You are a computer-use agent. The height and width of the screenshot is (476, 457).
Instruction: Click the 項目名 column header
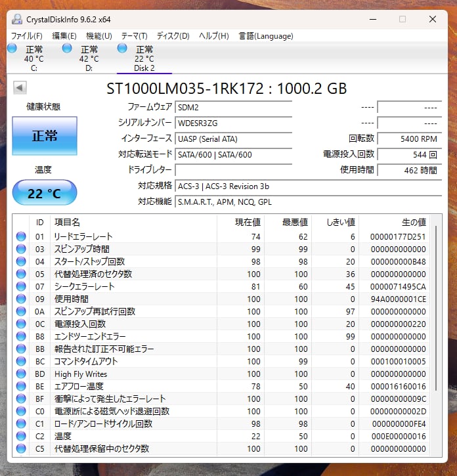pyautogui.click(x=67, y=223)
